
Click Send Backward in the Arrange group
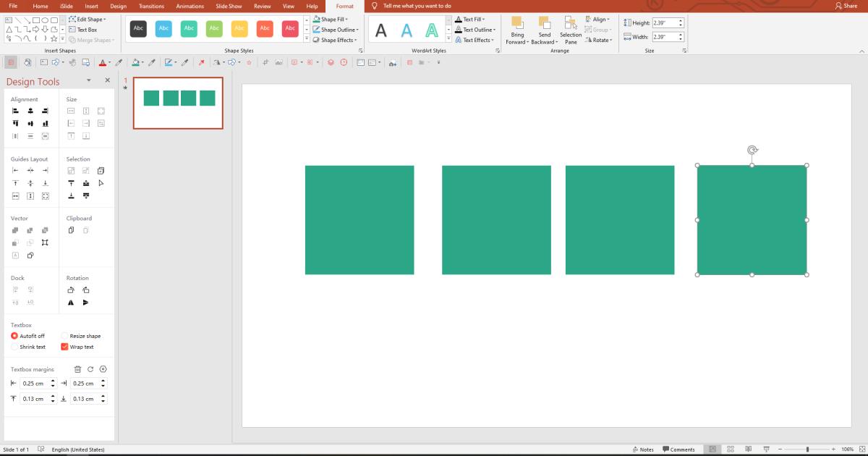pyautogui.click(x=543, y=30)
